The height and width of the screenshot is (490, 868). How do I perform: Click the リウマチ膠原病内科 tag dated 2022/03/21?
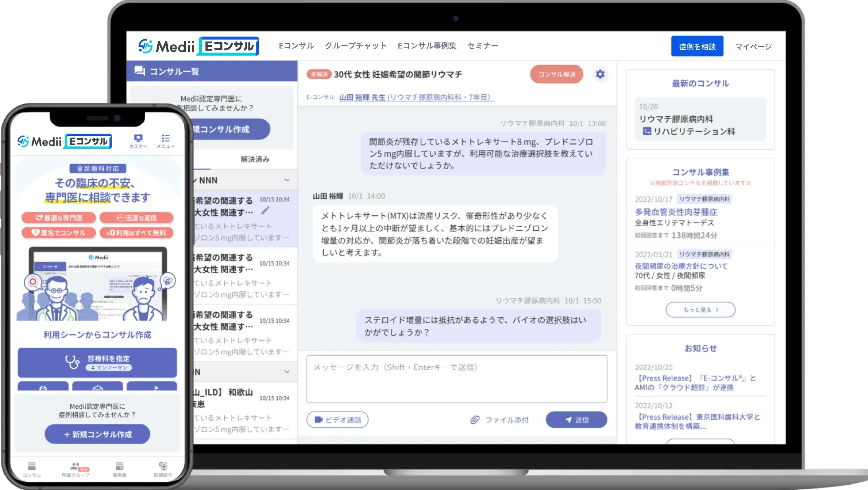[705, 254]
